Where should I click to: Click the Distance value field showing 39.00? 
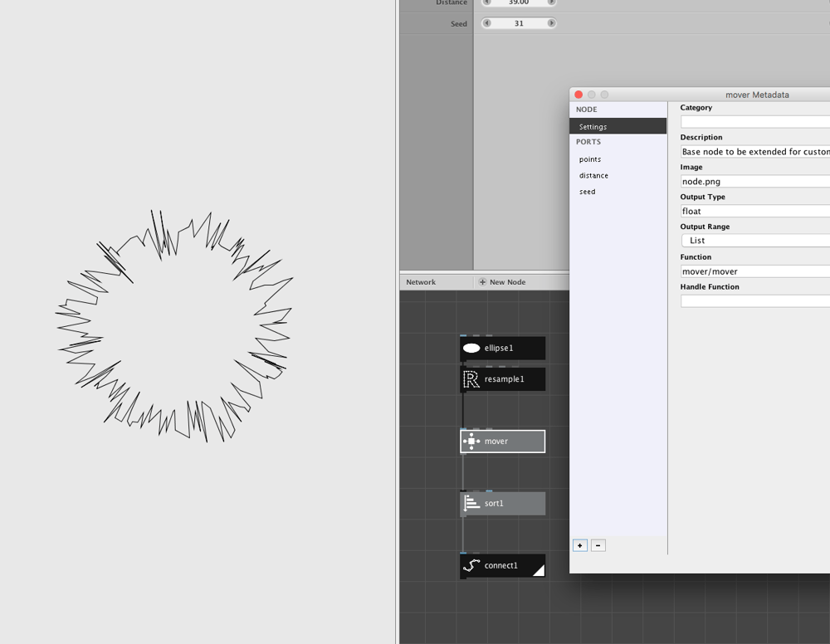click(x=519, y=2)
